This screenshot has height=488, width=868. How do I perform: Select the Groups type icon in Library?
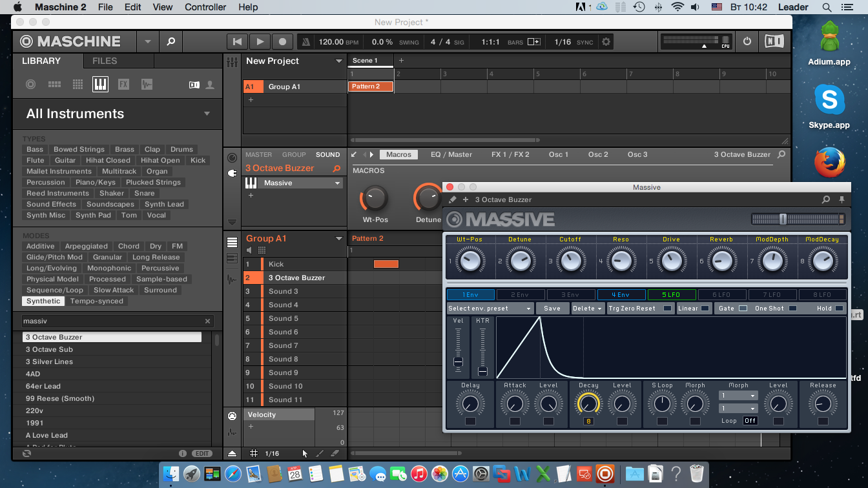pos(54,85)
